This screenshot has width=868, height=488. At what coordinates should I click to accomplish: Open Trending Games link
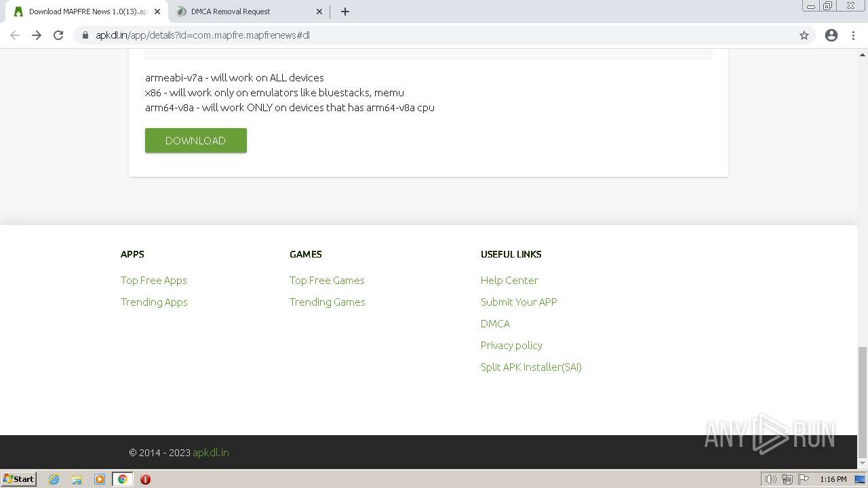tap(328, 302)
